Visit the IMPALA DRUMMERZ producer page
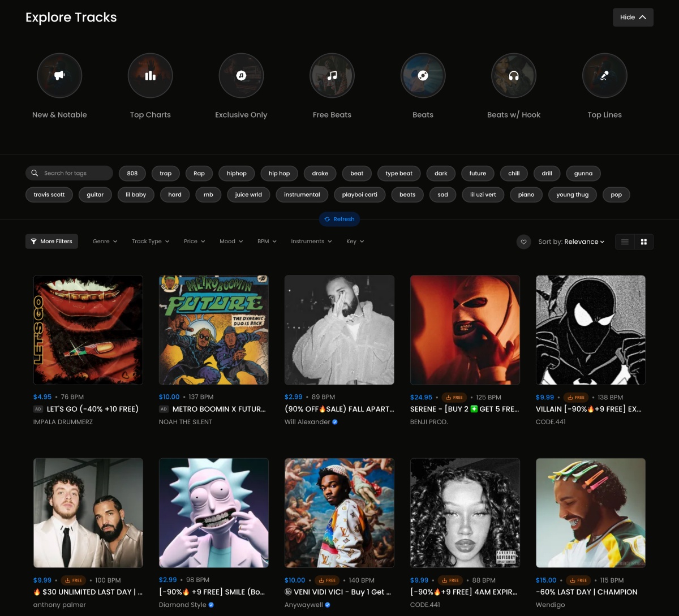This screenshot has width=679, height=616. tap(63, 422)
